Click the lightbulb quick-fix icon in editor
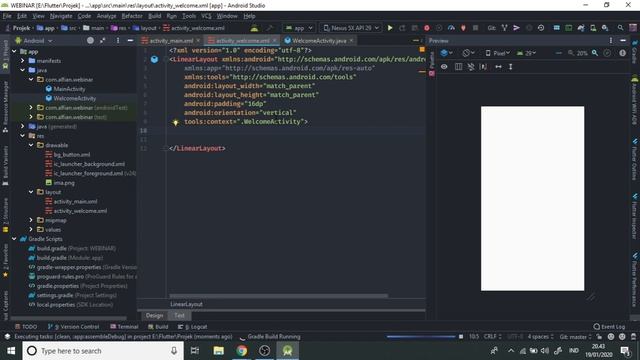Viewport: 640px width, 360px height. pyautogui.click(x=176, y=122)
